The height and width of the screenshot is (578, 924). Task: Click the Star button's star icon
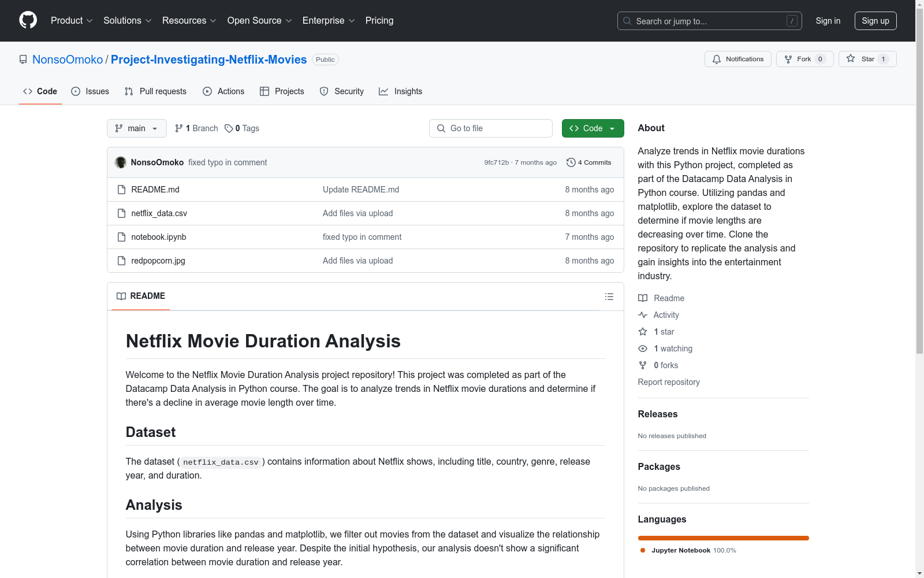pos(851,58)
